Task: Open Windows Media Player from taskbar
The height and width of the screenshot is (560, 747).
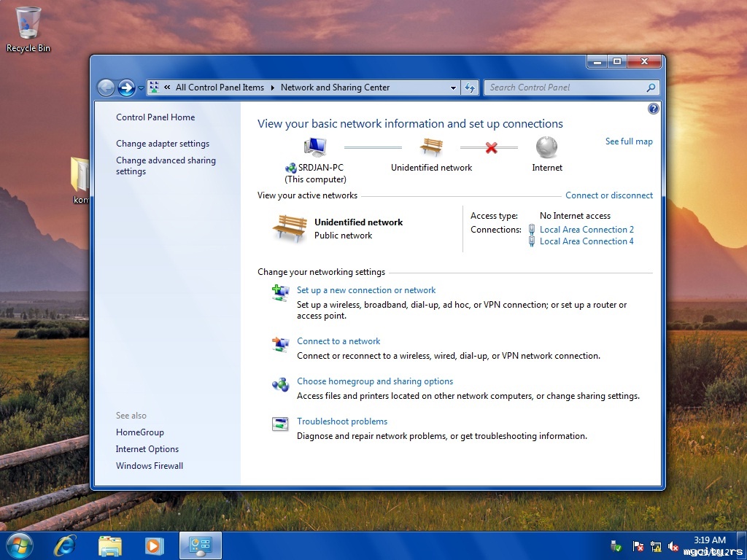Action: click(x=154, y=545)
